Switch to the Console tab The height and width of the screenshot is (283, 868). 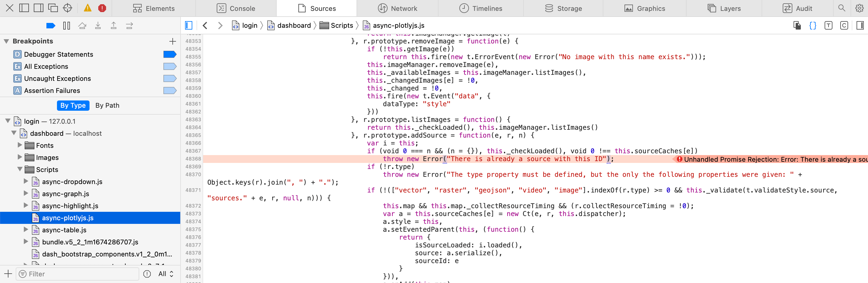click(236, 8)
